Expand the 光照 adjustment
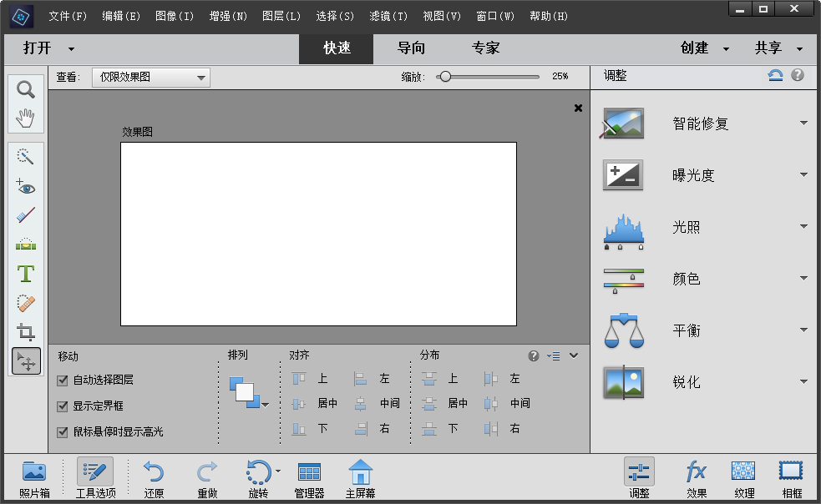821x504 pixels. pyautogui.click(x=803, y=226)
